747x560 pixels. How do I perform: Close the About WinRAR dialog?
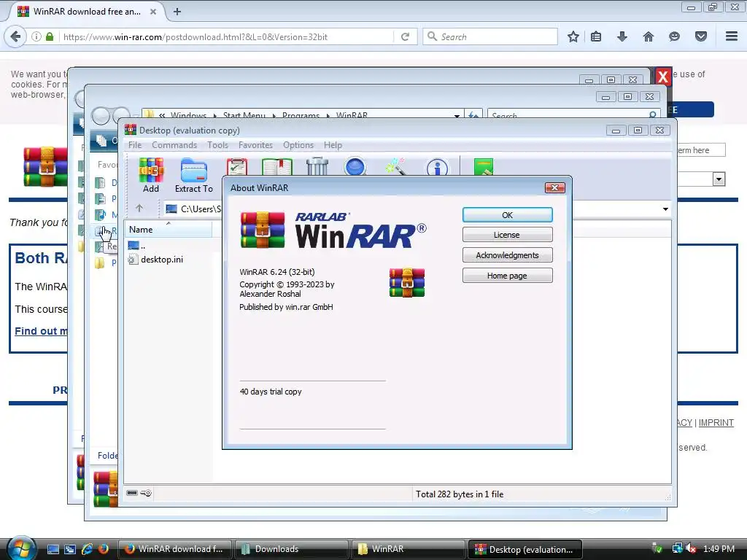[555, 187]
